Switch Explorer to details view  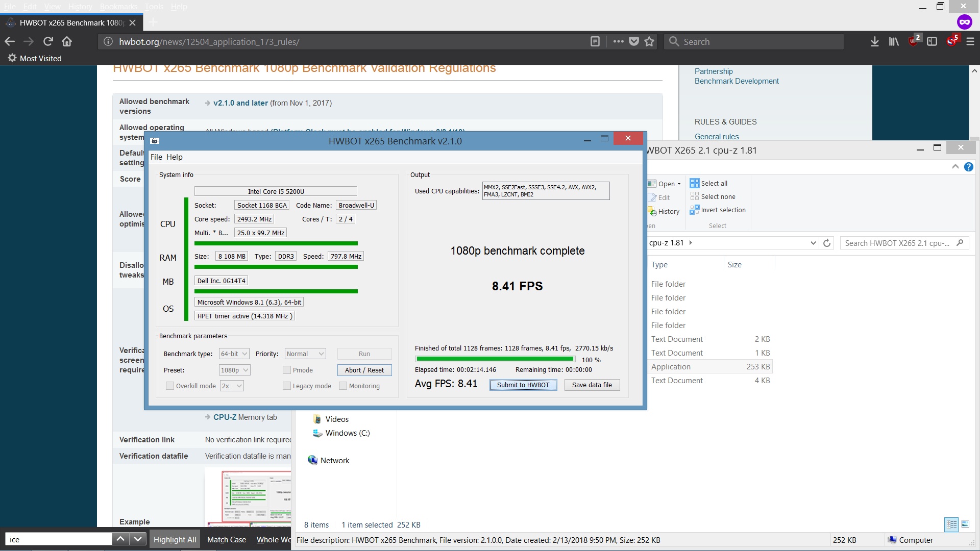(951, 524)
